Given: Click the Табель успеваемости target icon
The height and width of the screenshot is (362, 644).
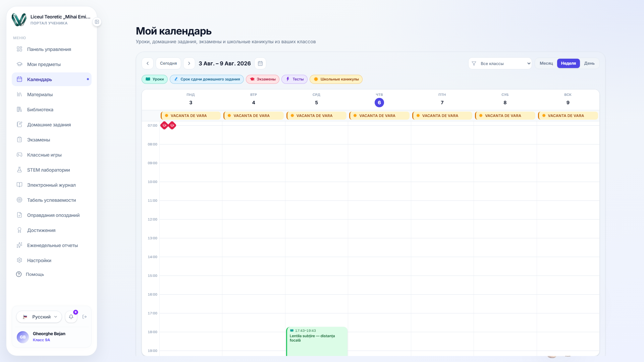Looking at the screenshot, I should click(x=19, y=200).
